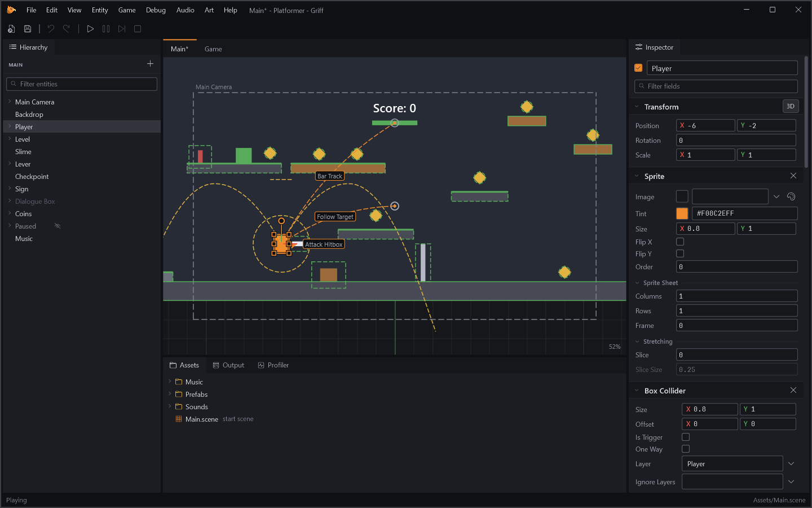Screen dimensions: 812x508
Task: Open the Layer dropdown showing Player
Action: pos(791,463)
